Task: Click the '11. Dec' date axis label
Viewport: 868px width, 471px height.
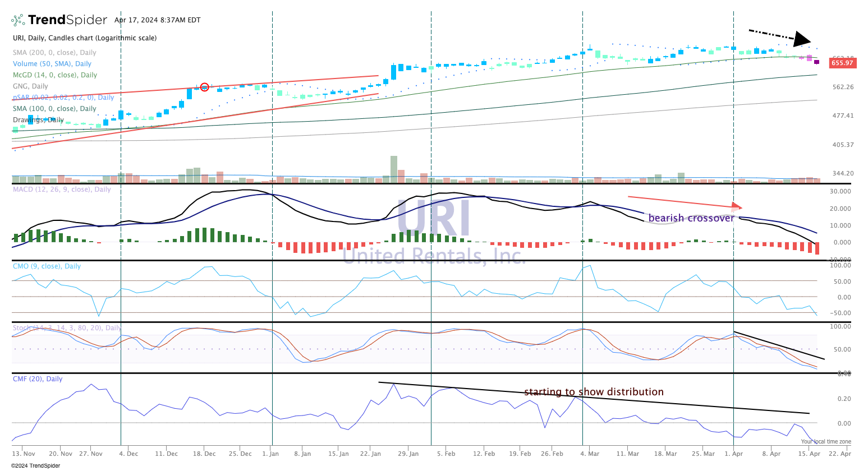Action: [167, 454]
